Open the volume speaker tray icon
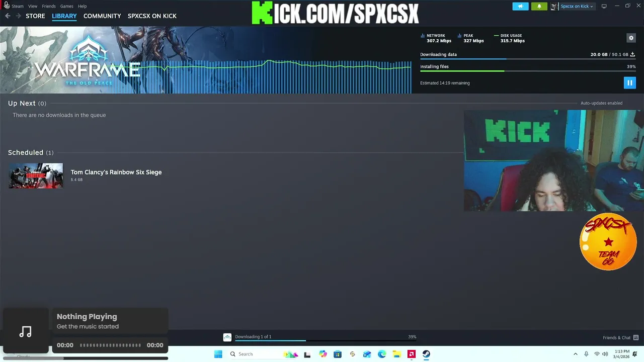 pos(605,354)
